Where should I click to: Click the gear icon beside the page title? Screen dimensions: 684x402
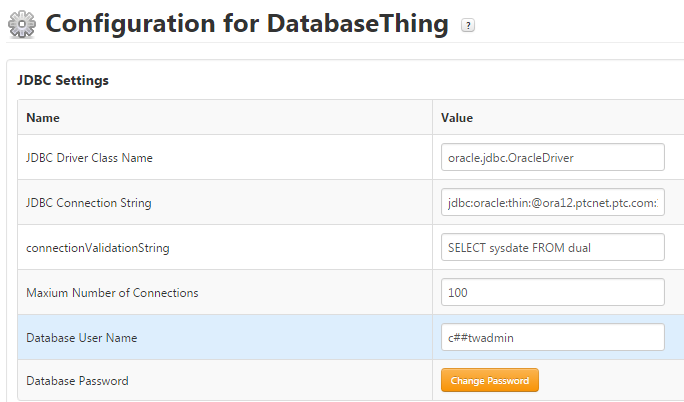click(21, 25)
